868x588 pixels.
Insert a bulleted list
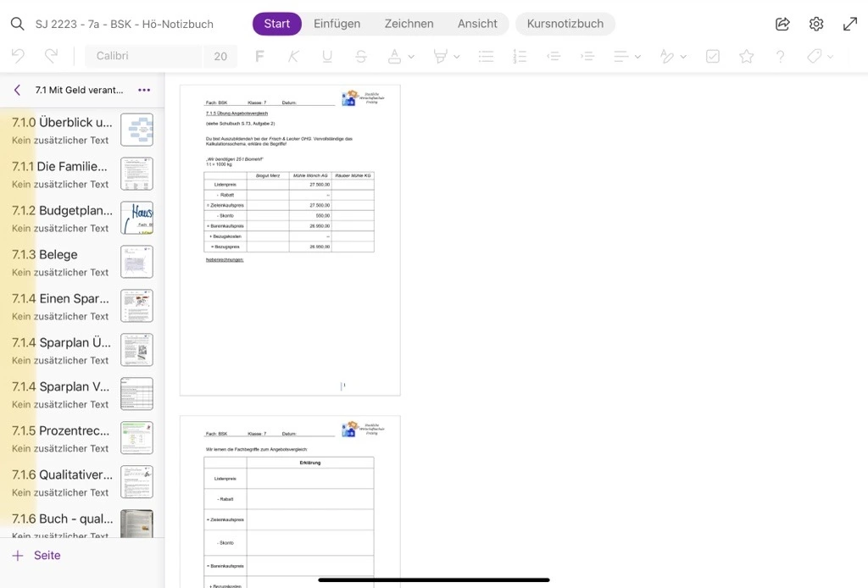(486, 57)
